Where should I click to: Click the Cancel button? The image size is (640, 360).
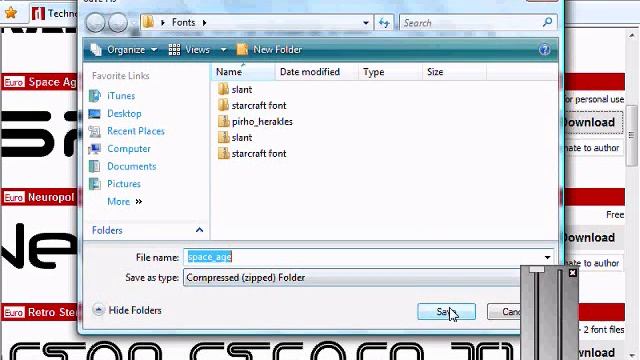click(x=504, y=312)
